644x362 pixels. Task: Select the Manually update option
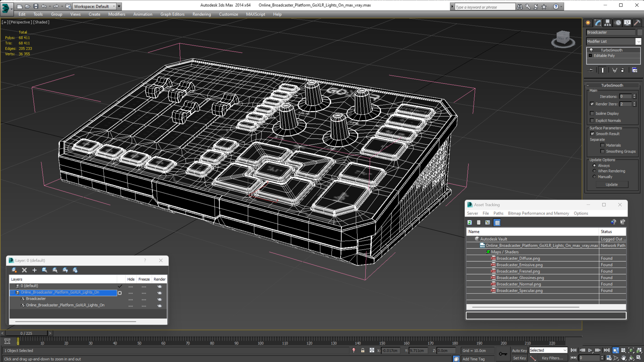595,177
